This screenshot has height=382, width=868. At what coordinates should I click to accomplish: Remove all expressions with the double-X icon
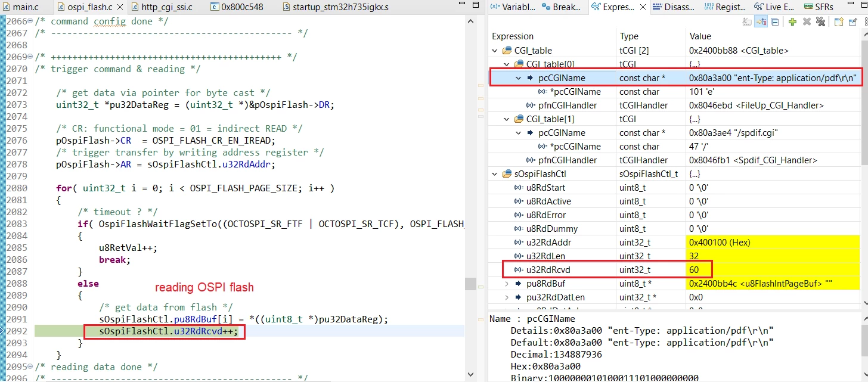(820, 22)
